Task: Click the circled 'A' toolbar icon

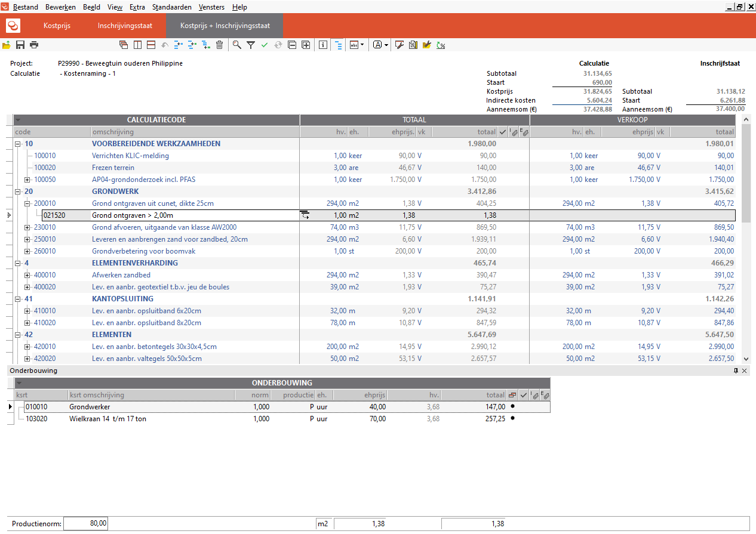Action: coord(378,45)
